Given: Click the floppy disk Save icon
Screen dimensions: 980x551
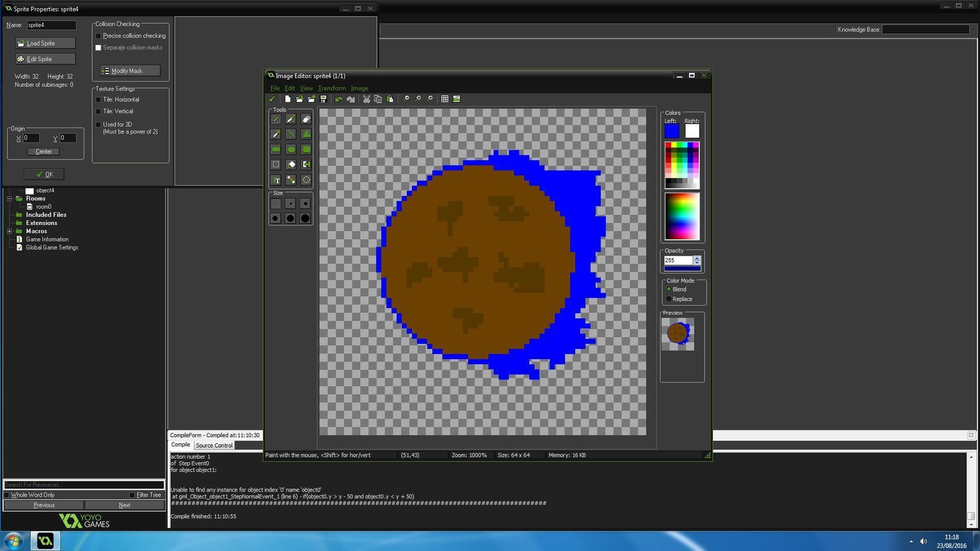Looking at the screenshot, I should pyautogui.click(x=323, y=99).
